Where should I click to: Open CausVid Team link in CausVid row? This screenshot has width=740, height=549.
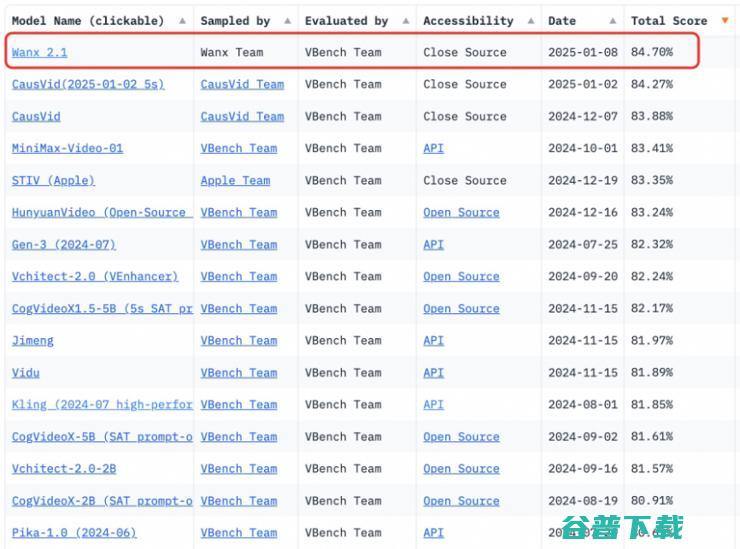(x=243, y=117)
